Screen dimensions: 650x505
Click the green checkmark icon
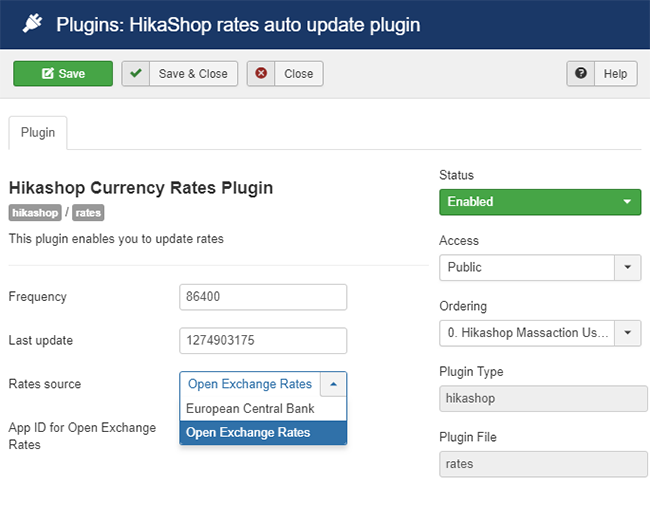(136, 73)
